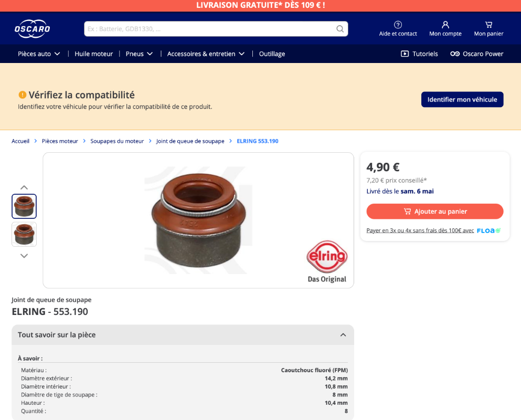Image resolution: width=521 pixels, height=420 pixels.
Task: Show next thumbnail with down chevron
Action: (x=24, y=256)
